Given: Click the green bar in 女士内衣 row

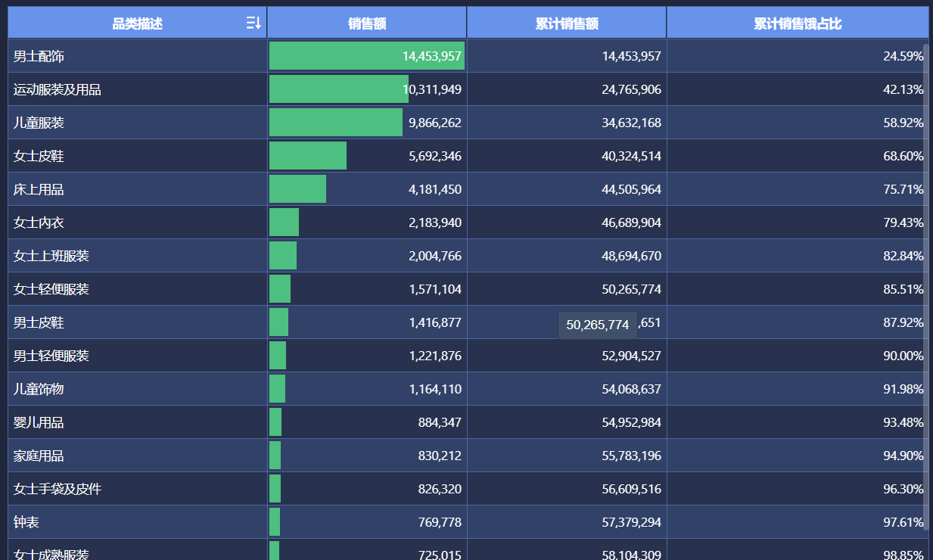Looking at the screenshot, I should tap(284, 222).
